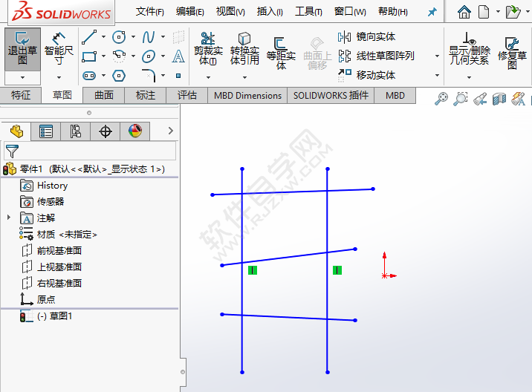Screen dimensions: 532x392
Task: Select the Circle sketch tool
Action: pyautogui.click(x=119, y=37)
